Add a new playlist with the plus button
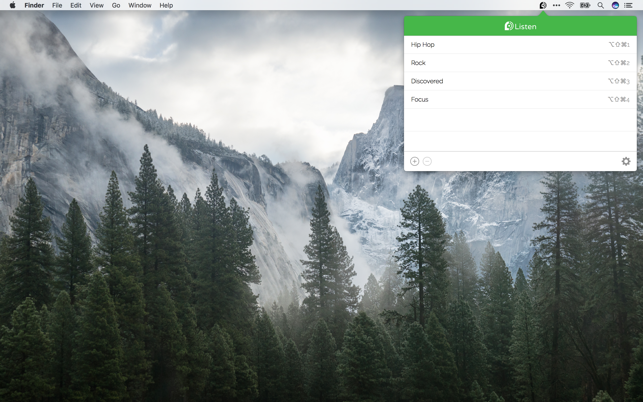Screen dimensions: 643x402 (x=415, y=161)
